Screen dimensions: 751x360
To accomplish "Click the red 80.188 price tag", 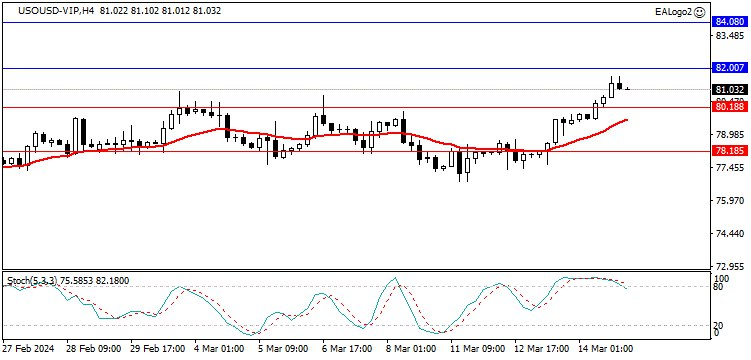I will point(729,107).
